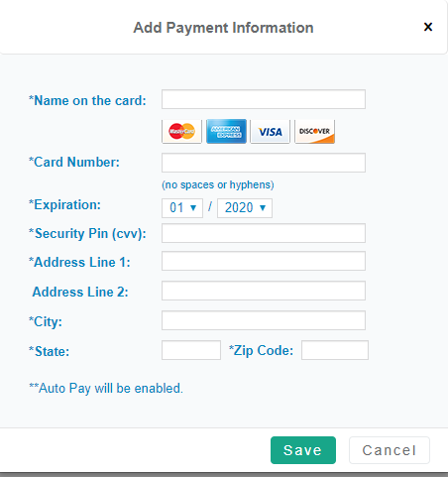This screenshot has width=448, height=477.
Task: Open the expiration year dropdown
Action: tap(245, 208)
